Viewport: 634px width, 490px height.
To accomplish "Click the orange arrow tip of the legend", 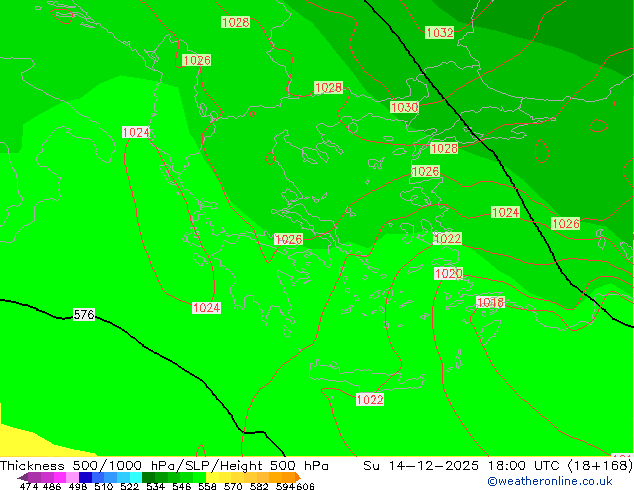I will pyautogui.click(x=298, y=477).
